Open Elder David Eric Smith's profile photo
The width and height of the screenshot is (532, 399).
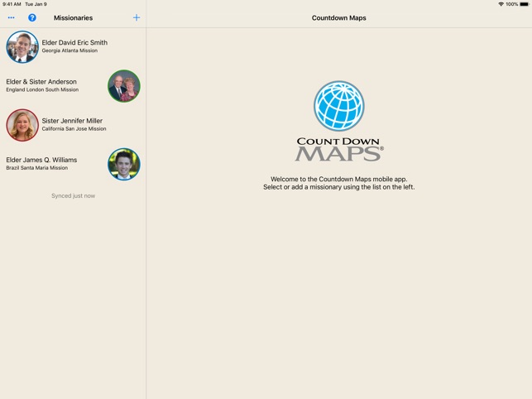(22, 47)
